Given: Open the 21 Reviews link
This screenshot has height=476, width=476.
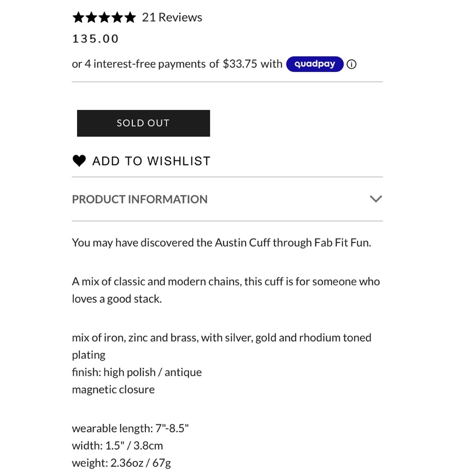Looking at the screenshot, I should (x=172, y=18).
